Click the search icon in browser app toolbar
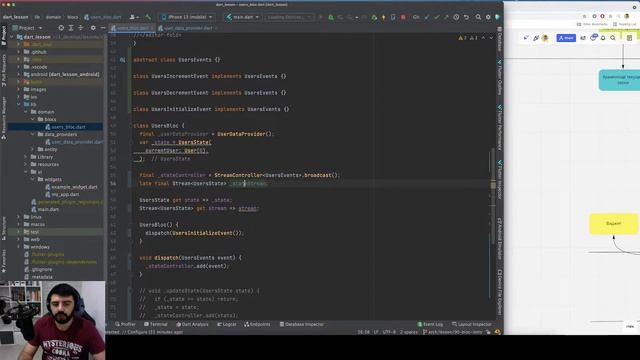 (x=613, y=38)
